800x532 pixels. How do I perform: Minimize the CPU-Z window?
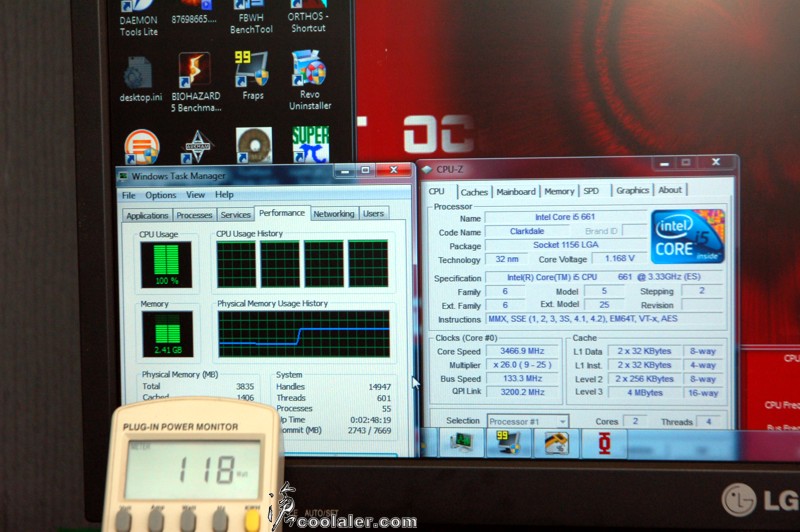(x=664, y=163)
